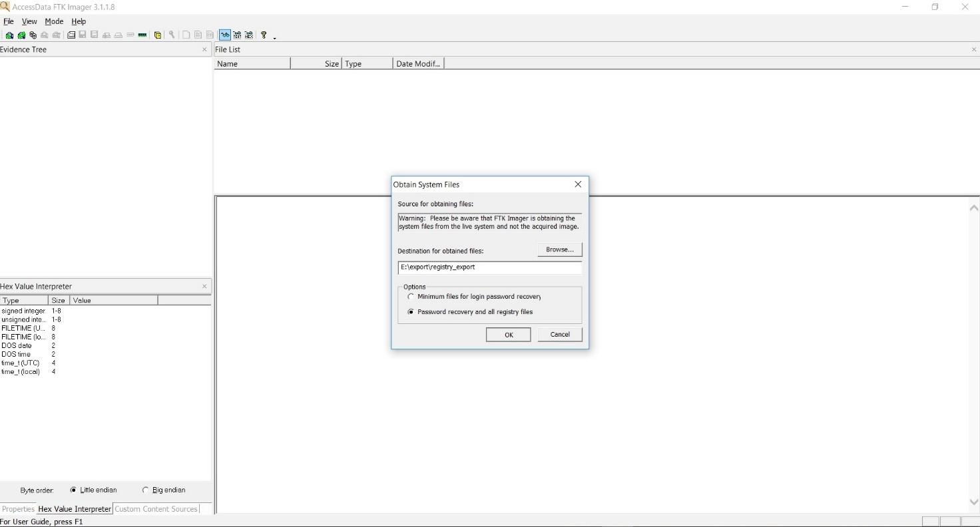
Task: Sort file list by Name column
Action: coord(252,64)
